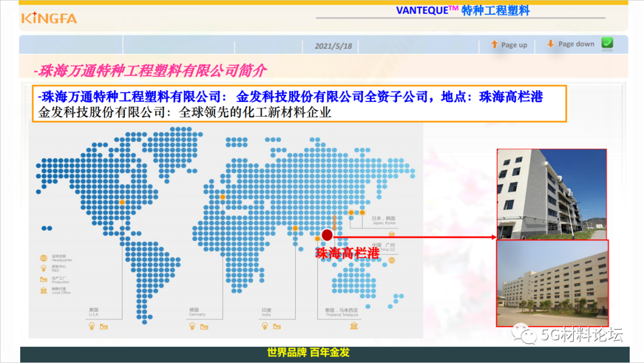Click the red Zhuhai location dot on map
Screen dimensions: 644x363
(x=327, y=235)
